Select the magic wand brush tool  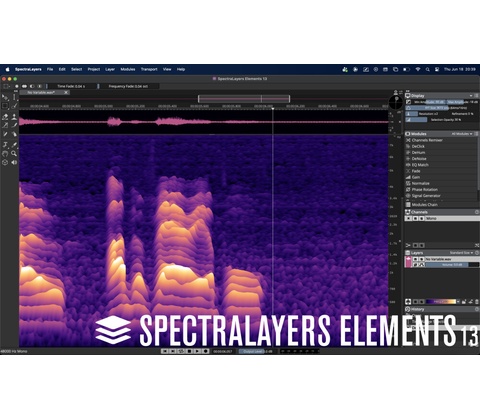[x=14, y=106]
